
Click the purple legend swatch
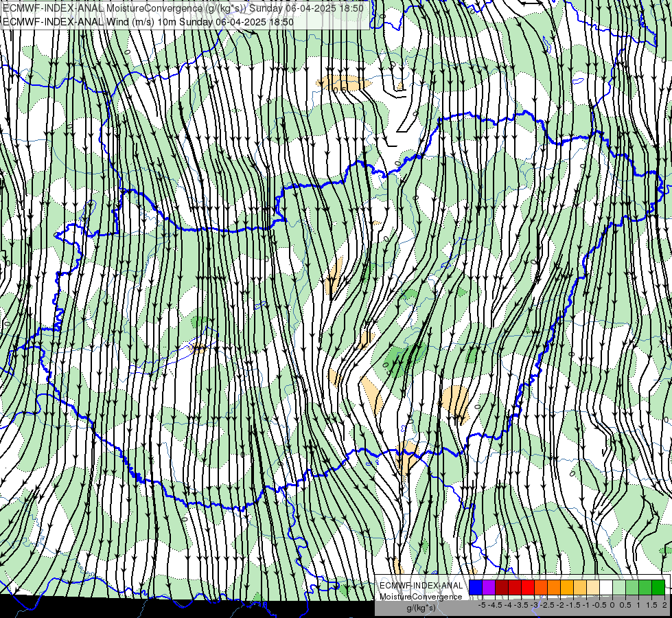(x=489, y=587)
